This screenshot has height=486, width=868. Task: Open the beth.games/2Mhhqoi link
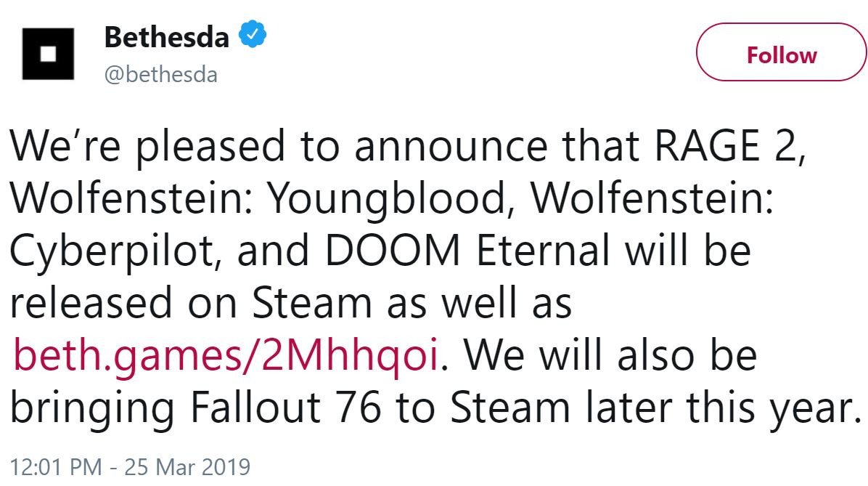click(x=225, y=356)
